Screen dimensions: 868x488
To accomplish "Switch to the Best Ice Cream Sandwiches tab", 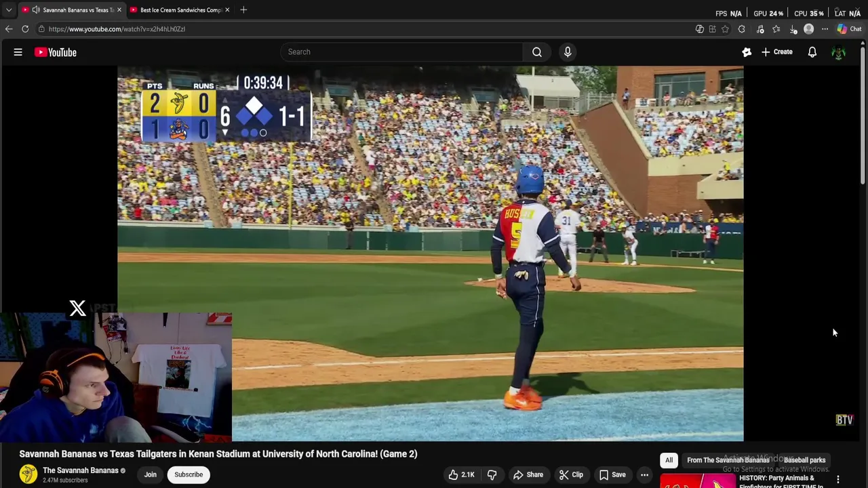I will [x=181, y=9].
